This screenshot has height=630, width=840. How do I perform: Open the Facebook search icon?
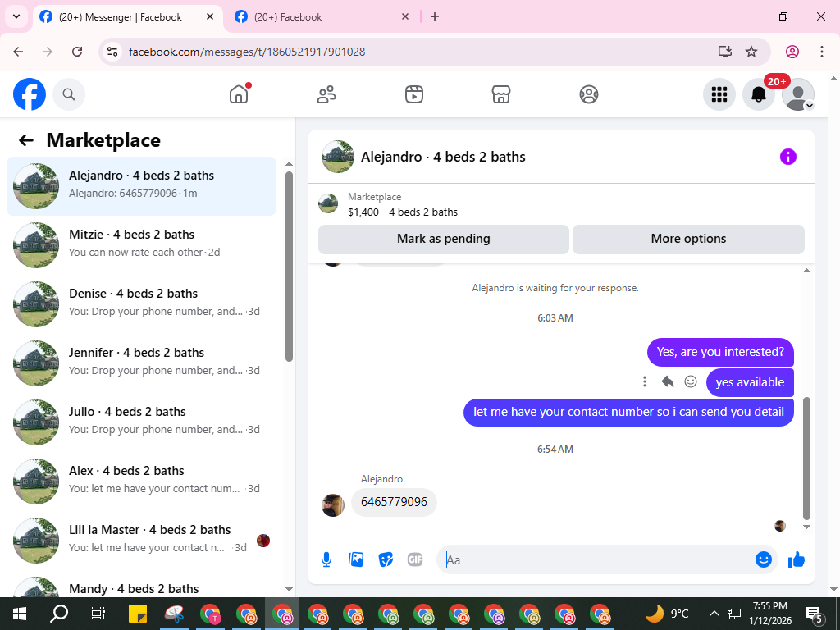point(69,94)
